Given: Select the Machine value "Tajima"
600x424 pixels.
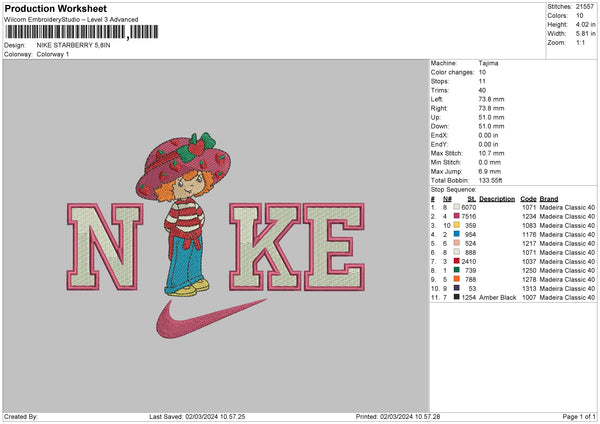Looking at the screenshot, I should [488, 63].
